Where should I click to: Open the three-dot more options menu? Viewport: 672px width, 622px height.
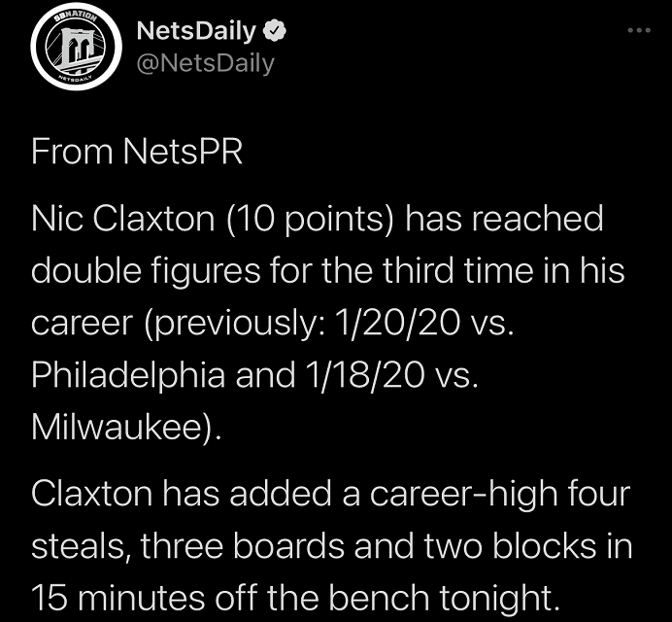[x=637, y=31]
